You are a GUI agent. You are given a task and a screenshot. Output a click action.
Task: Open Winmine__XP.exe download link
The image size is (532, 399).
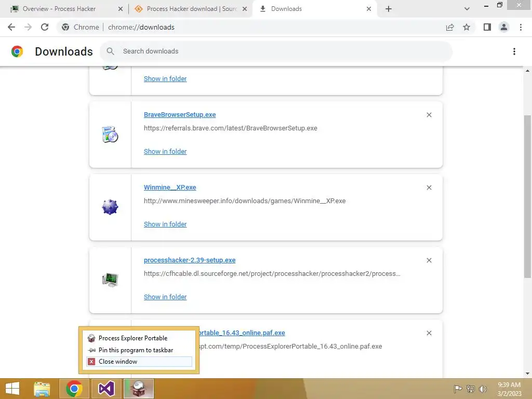tap(170, 187)
